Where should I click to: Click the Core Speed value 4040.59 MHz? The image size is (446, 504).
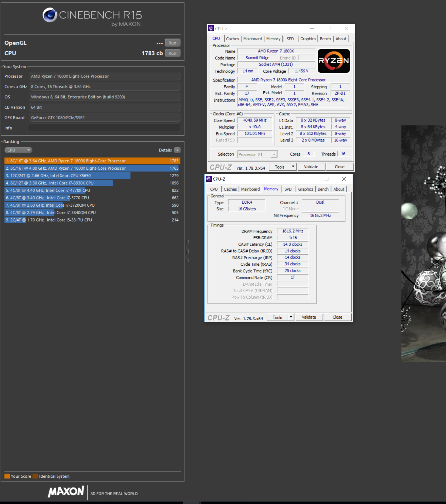point(255,120)
